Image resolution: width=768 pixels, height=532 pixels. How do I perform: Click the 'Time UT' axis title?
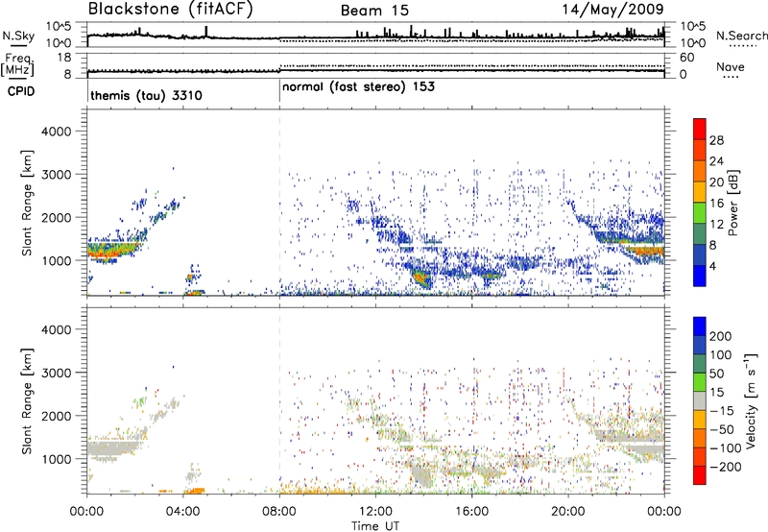click(375, 525)
